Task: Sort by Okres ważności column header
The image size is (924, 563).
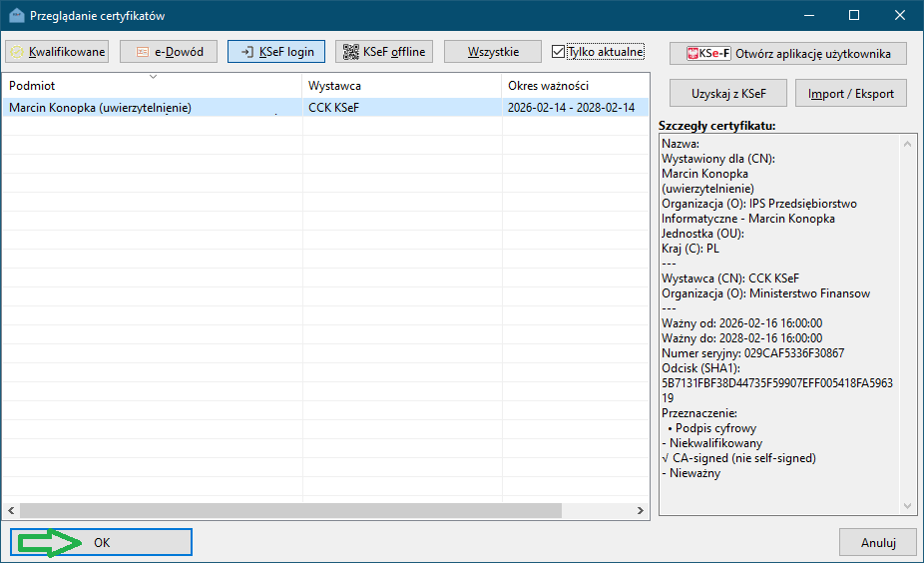Action: [574, 86]
